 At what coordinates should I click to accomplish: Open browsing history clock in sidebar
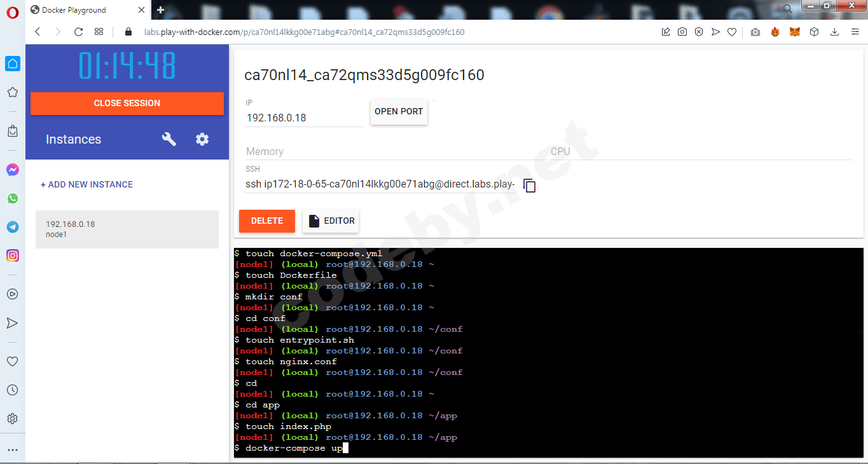pos(12,390)
